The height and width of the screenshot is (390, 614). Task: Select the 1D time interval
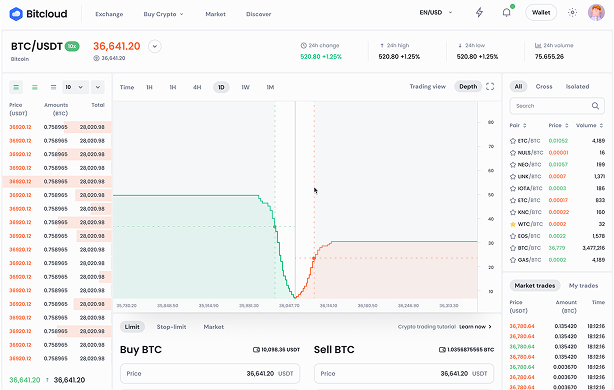pos(221,87)
